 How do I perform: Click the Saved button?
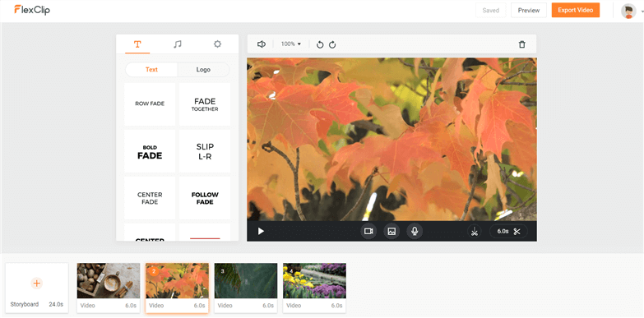click(491, 10)
